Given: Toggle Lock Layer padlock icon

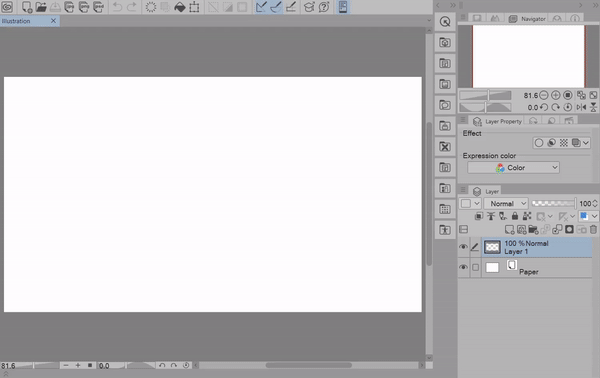Looking at the screenshot, I should [515, 216].
